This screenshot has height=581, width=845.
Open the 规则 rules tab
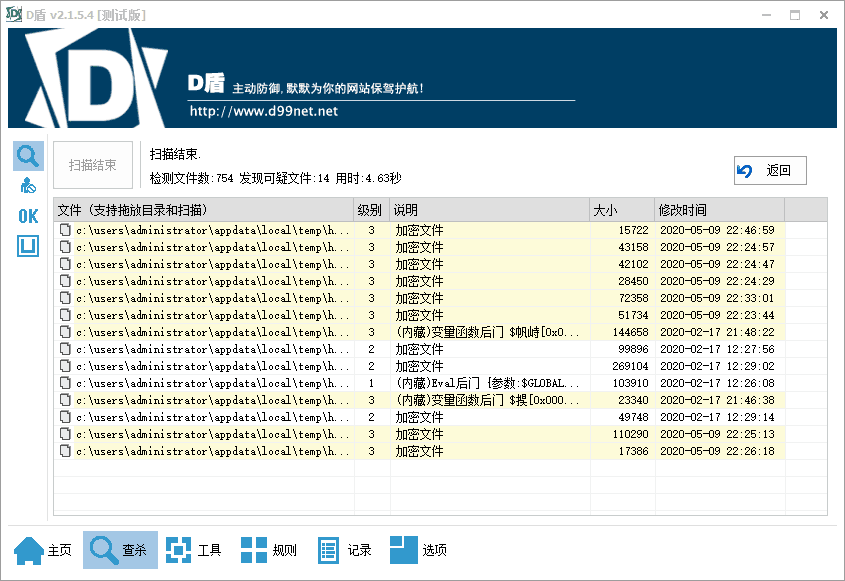269,550
